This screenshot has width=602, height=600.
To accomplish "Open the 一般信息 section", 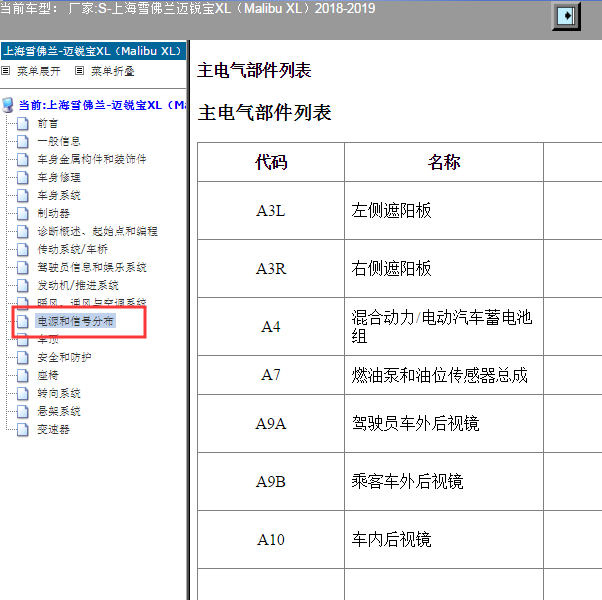I will pos(59,141).
